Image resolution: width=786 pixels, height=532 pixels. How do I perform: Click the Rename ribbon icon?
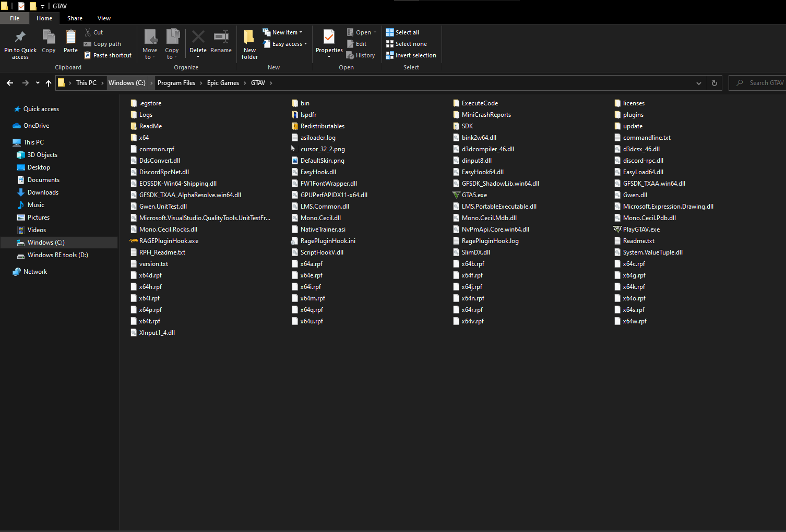pos(221,38)
